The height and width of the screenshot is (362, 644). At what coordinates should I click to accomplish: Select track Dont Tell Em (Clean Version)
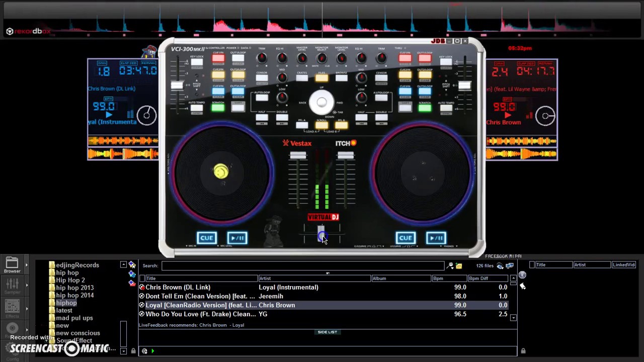(323, 296)
